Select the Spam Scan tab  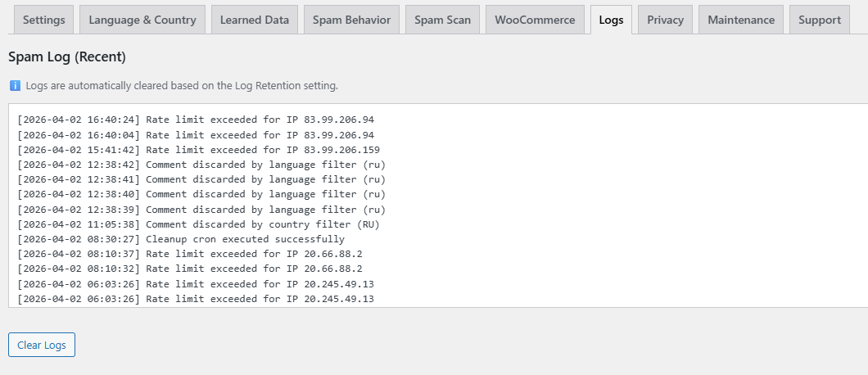point(442,20)
